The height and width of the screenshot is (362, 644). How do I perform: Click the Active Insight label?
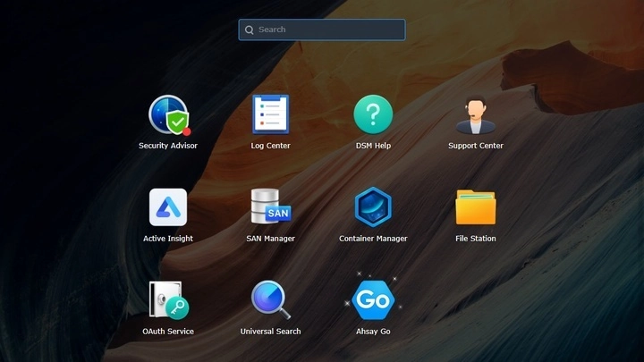(168, 239)
